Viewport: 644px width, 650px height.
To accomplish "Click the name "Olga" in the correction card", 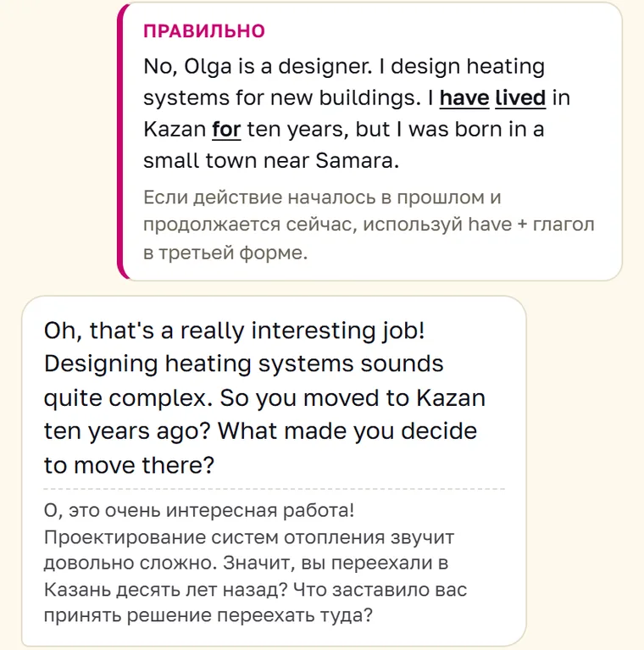I will pos(208,68).
